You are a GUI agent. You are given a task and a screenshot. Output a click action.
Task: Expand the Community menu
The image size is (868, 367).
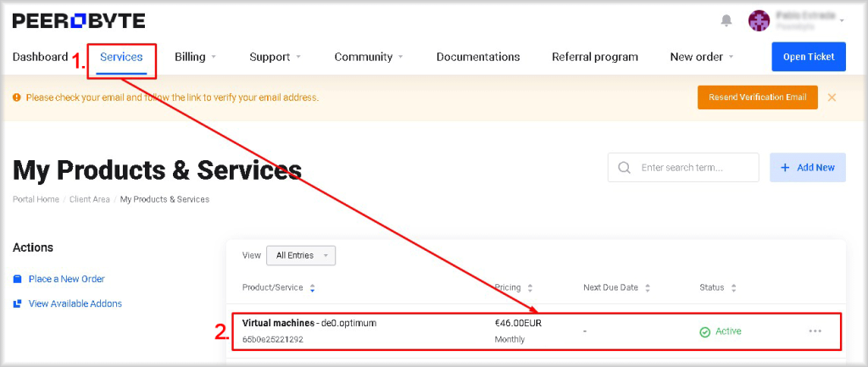pyautogui.click(x=369, y=57)
